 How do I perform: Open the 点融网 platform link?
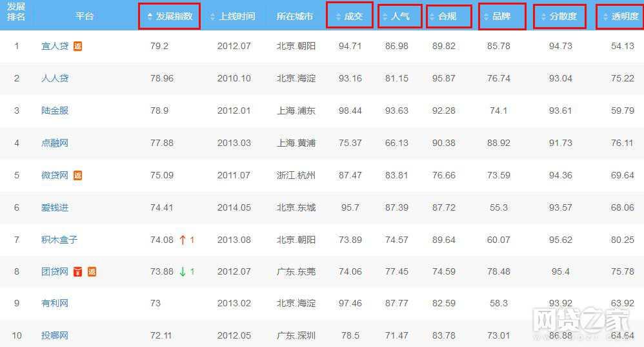pyautogui.click(x=55, y=143)
